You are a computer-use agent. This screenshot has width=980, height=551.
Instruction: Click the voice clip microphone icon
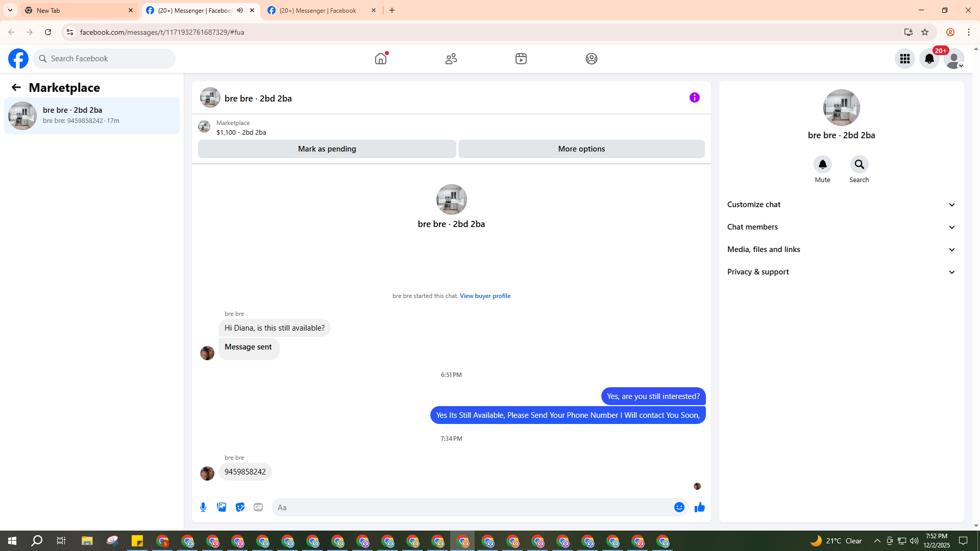[203, 507]
